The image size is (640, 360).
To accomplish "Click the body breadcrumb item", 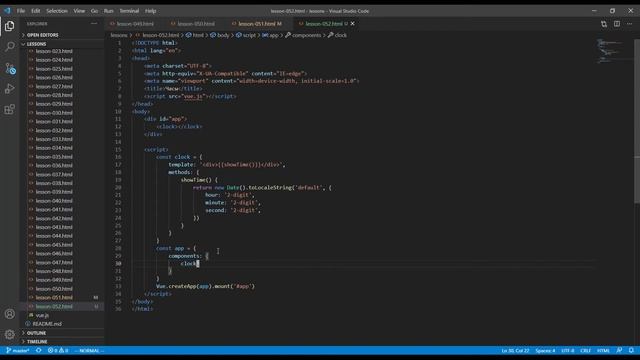I will [223, 35].
